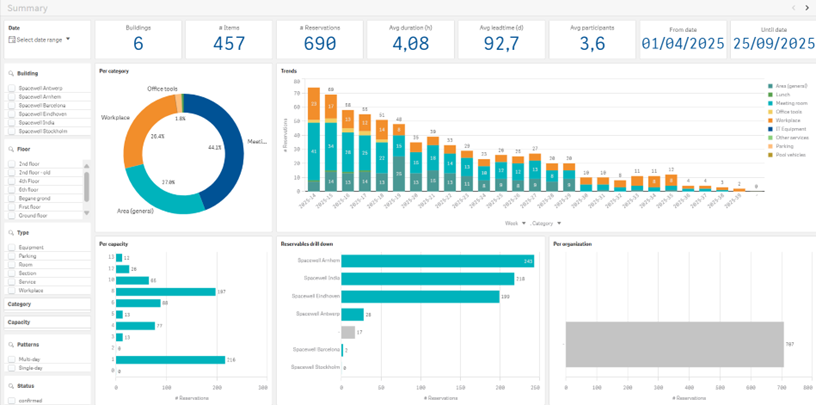Open the Category dimension dropdown under Trends

(547, 223)
